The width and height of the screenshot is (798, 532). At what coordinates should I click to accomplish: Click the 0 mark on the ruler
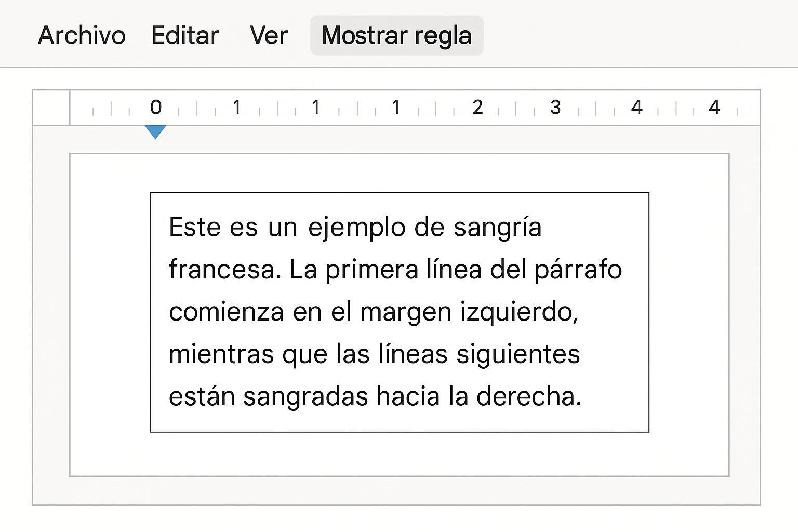[156, 108]
